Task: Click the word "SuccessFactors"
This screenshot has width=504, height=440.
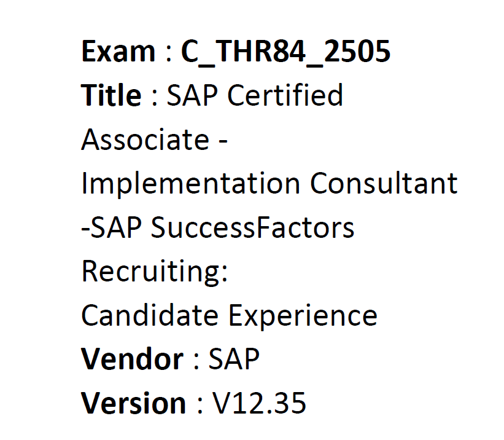Action: point(253,228)
